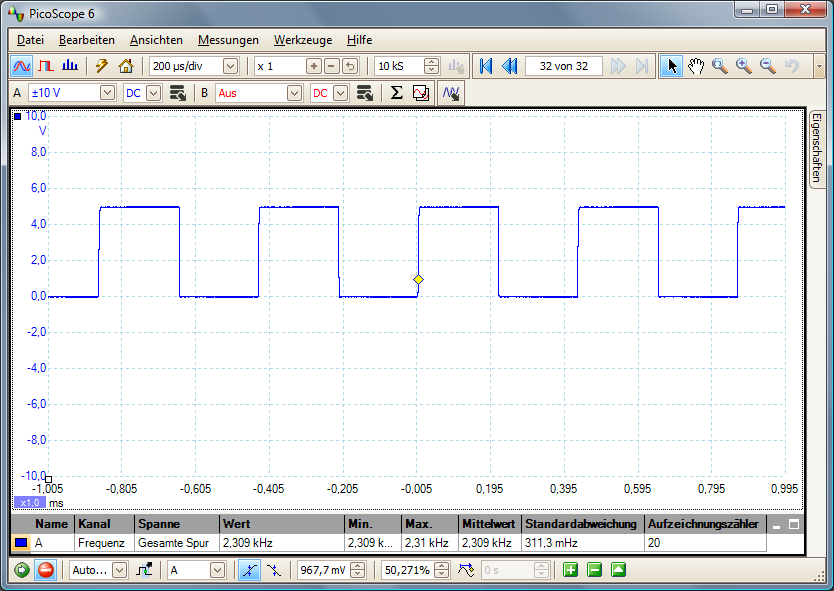Image resolution: width=834 pixels, height=591 pixels.
Task: Expand channel A ±10 V range dropdown
Action: tap(107, 93)
